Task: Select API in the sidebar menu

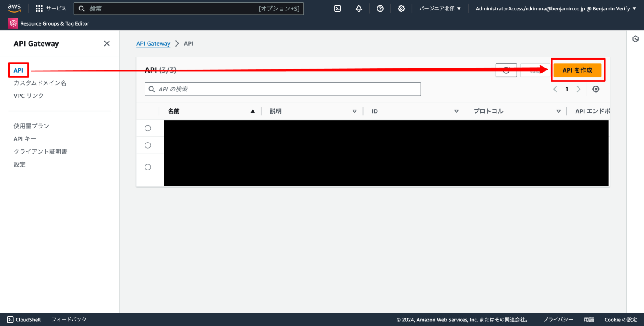Action: (18, 70)
